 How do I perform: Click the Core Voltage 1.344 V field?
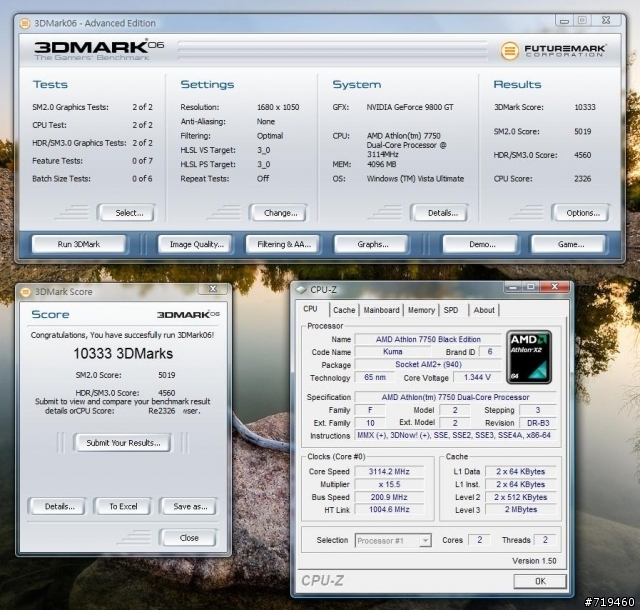[477, 377]
